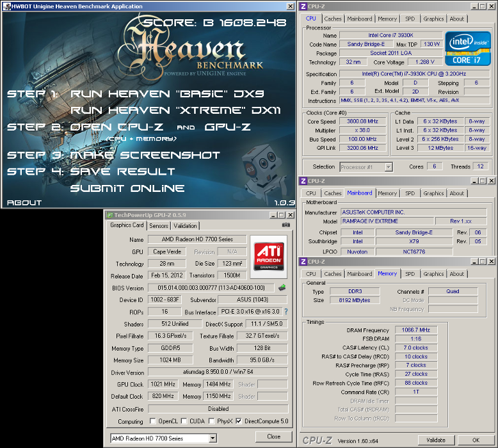Click the Channels Quad value

pos(453,291)
